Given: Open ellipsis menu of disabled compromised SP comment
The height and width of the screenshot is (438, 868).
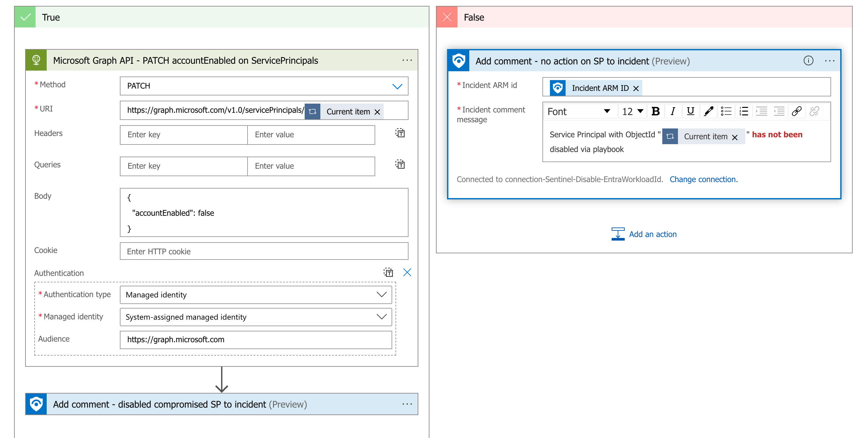Looking at the screenshot, I should [x=407, y=404].
